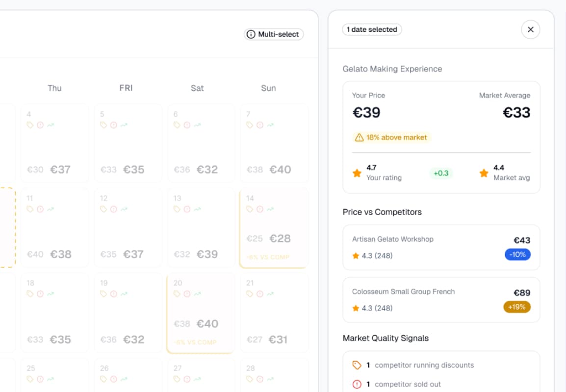Click the sold-out alert icon on day 28
Image resolution: width=566 pixels, height=392 pixels.
tap(260, 379)
